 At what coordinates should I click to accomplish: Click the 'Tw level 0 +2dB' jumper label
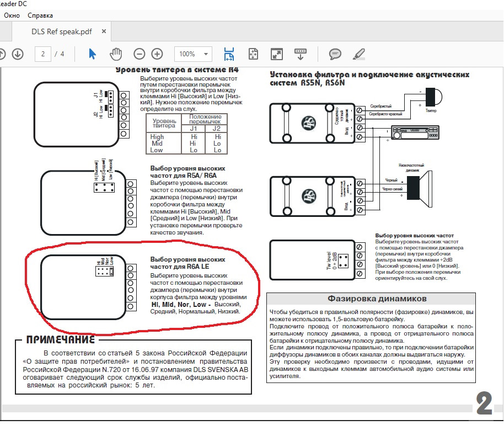point(331,261)
